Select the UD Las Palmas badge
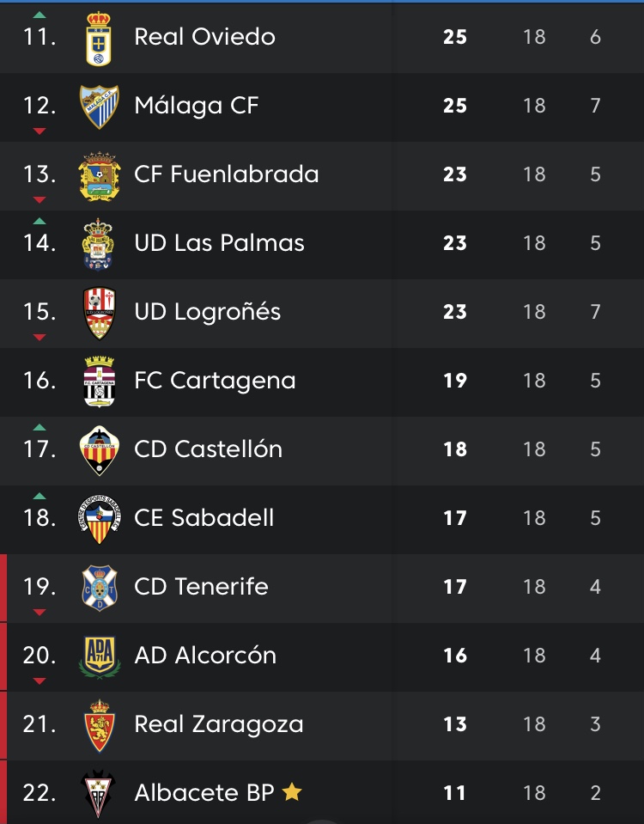The width and height of the screenshot is (644, 824). (100, 244)
